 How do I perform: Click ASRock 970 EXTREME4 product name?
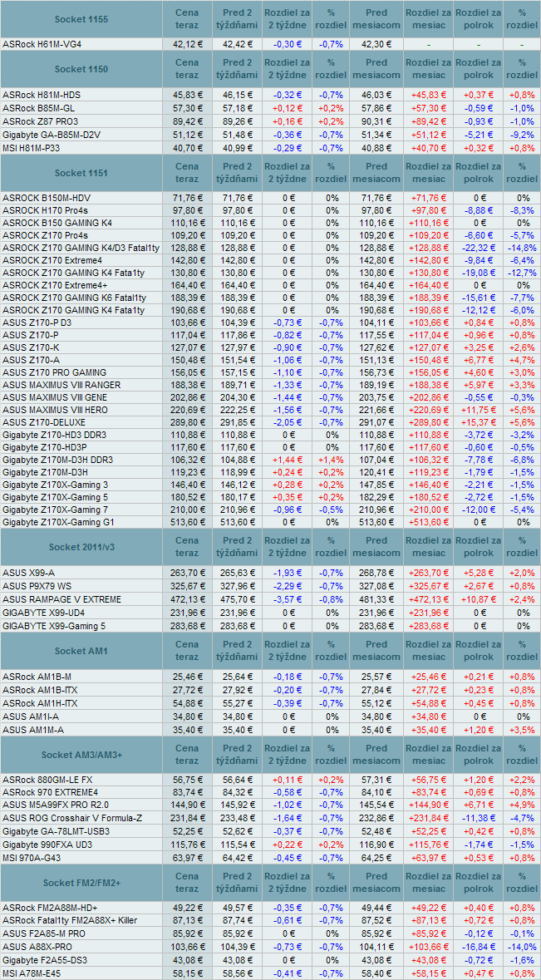(51, 792)
